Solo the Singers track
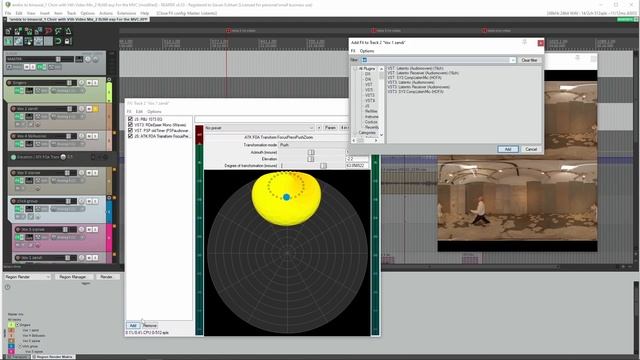Viewport: 640px width, 360px height. click(95, 82)
